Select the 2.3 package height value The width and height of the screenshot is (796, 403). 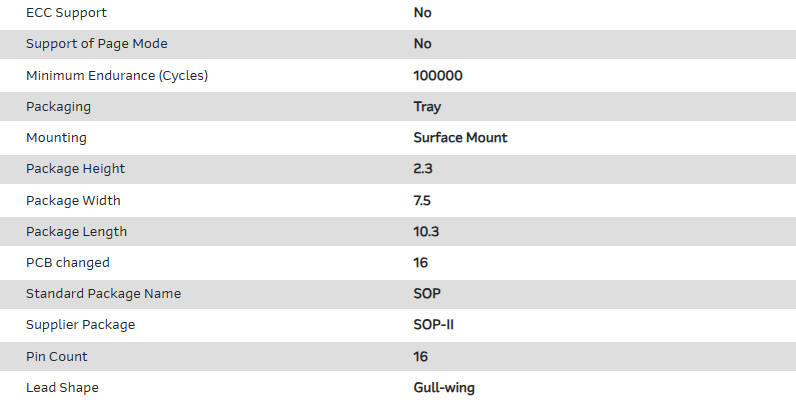pos(423,169)
